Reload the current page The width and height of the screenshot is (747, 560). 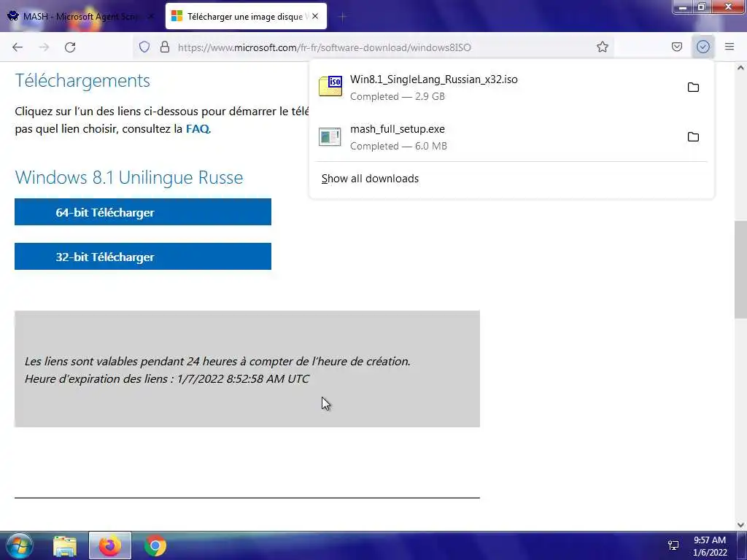[70, 47]
